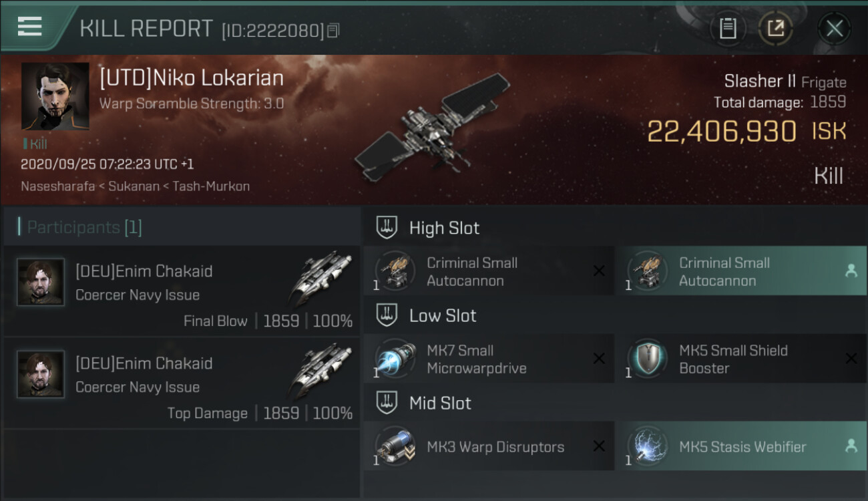
Task: Click the Nasesharafa system location link
Action: (57, 186)
